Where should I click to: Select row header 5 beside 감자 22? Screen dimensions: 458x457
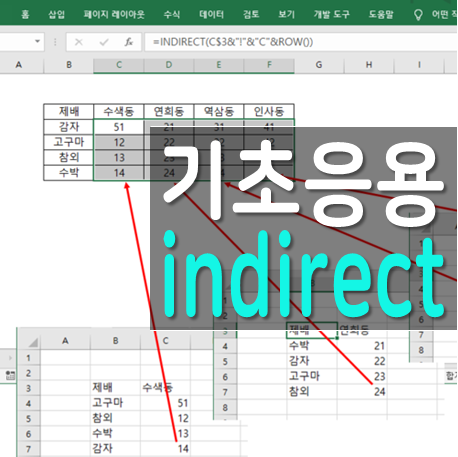[225, 362]
